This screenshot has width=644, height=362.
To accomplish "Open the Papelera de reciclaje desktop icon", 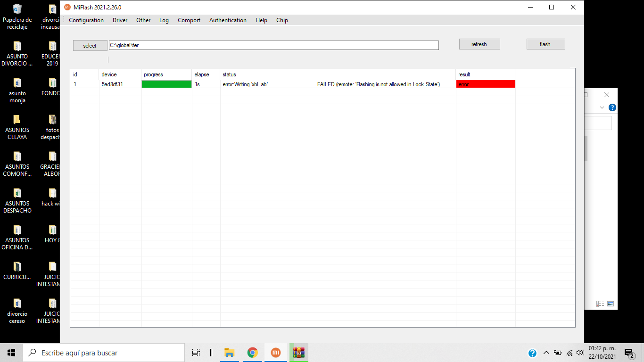I will pos(17,16).
